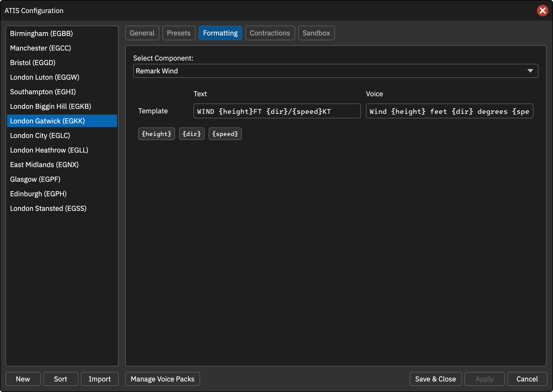Choose London Luton (EGGW)
The height and width of the screenshot is (392, 553).
click(x=62, y=77)
